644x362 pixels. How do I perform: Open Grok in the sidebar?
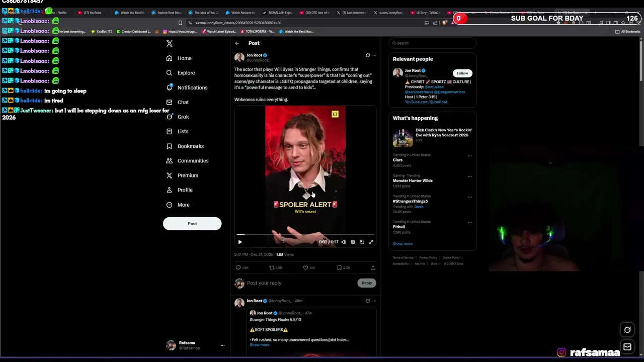tap(178, 117)
